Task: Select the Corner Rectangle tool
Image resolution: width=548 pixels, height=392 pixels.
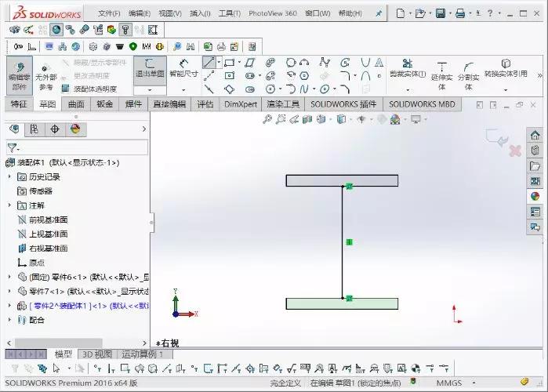Action: tap(229, 63)
